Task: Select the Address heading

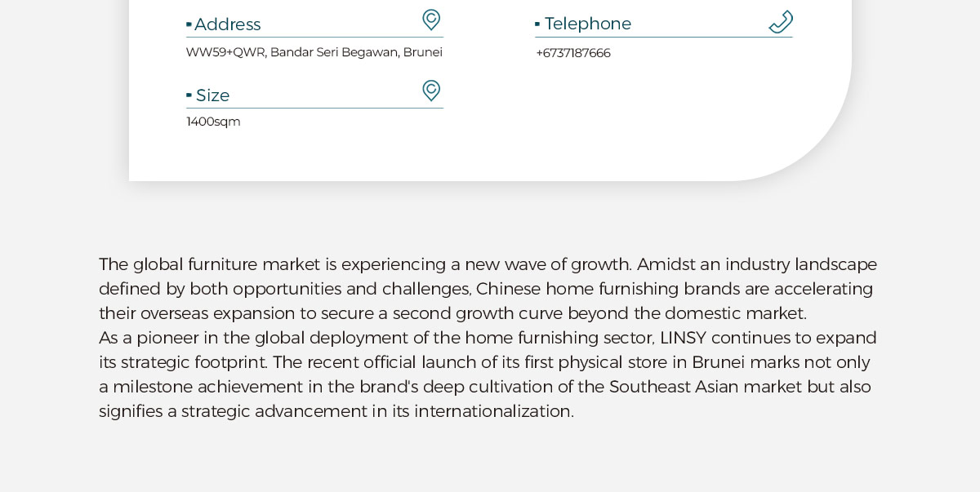Action: (228, 24)
